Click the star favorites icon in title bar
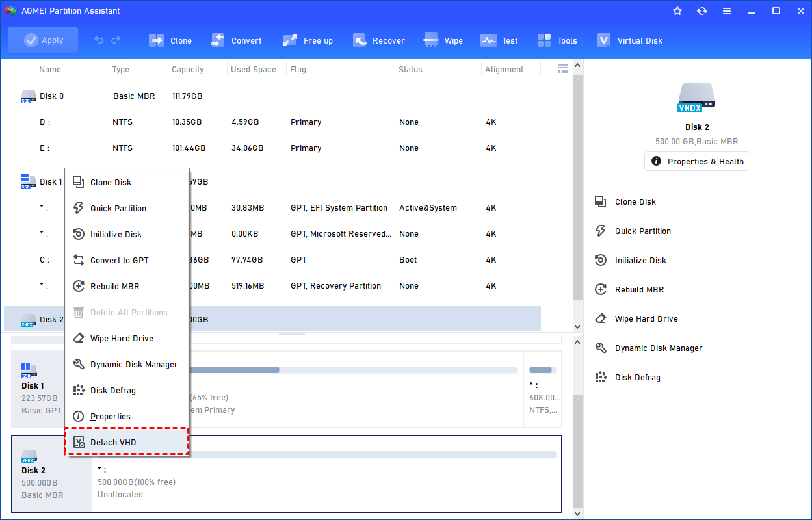This screenshot has height=520, width=812. tap(677, 10)
